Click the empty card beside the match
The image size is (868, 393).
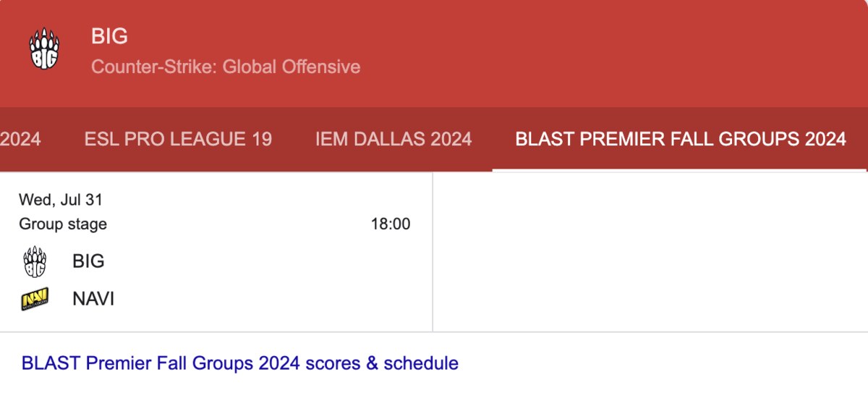pyautogui.click(x=650, y=252)
